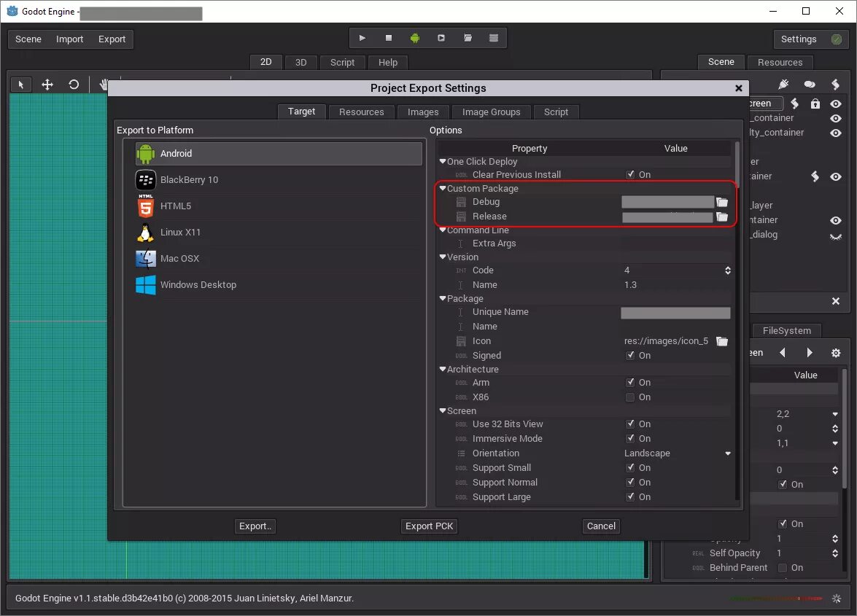Collapse the Screen section
857x616 pixels.
(443, 410)
